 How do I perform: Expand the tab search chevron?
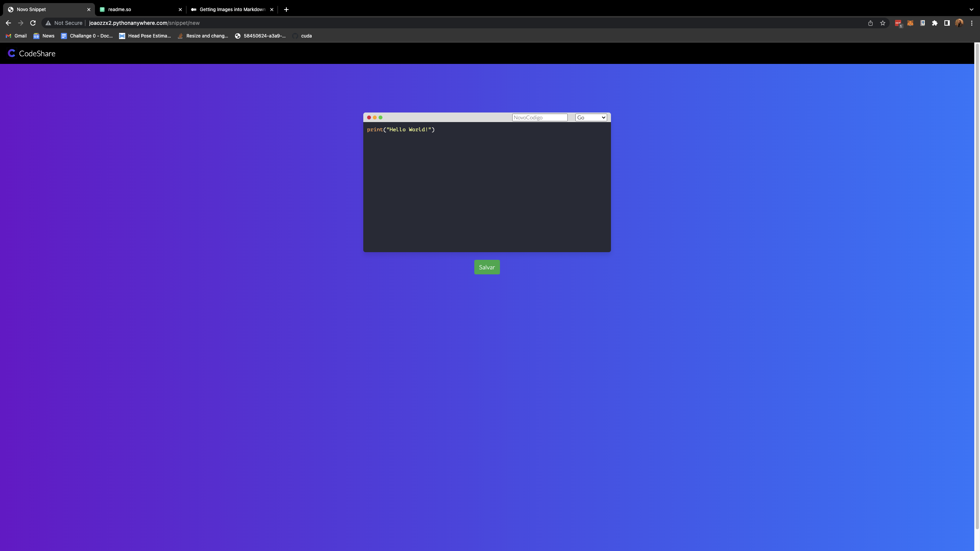[971, 10]
